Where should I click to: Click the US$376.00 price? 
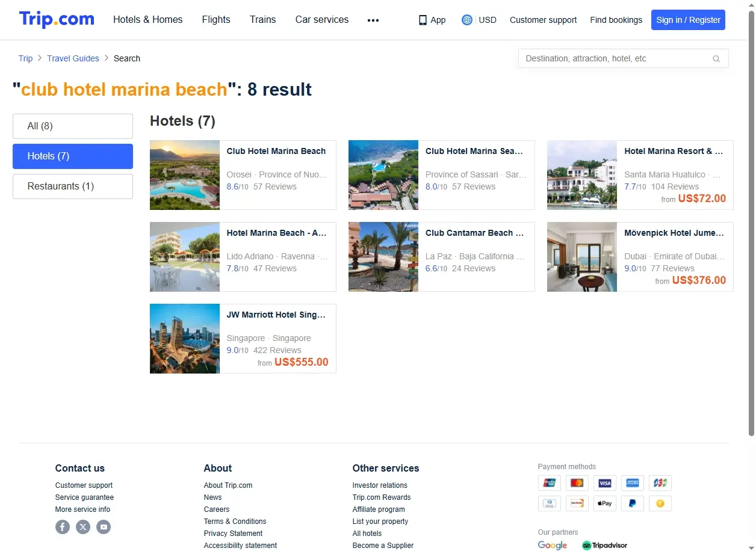tap(699, 280)
